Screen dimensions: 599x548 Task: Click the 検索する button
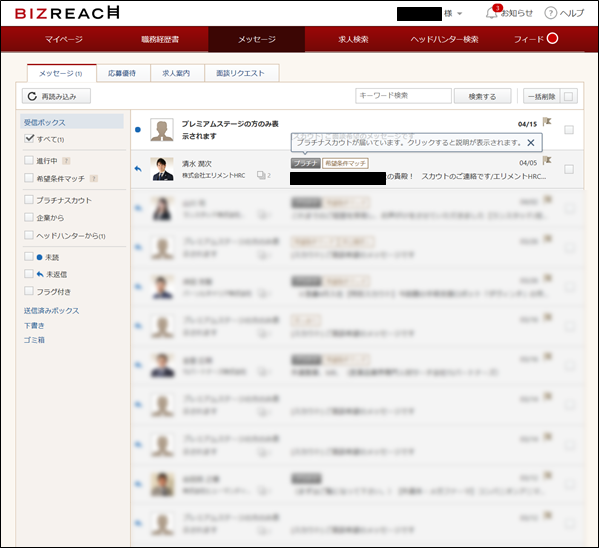coord(482,96)
